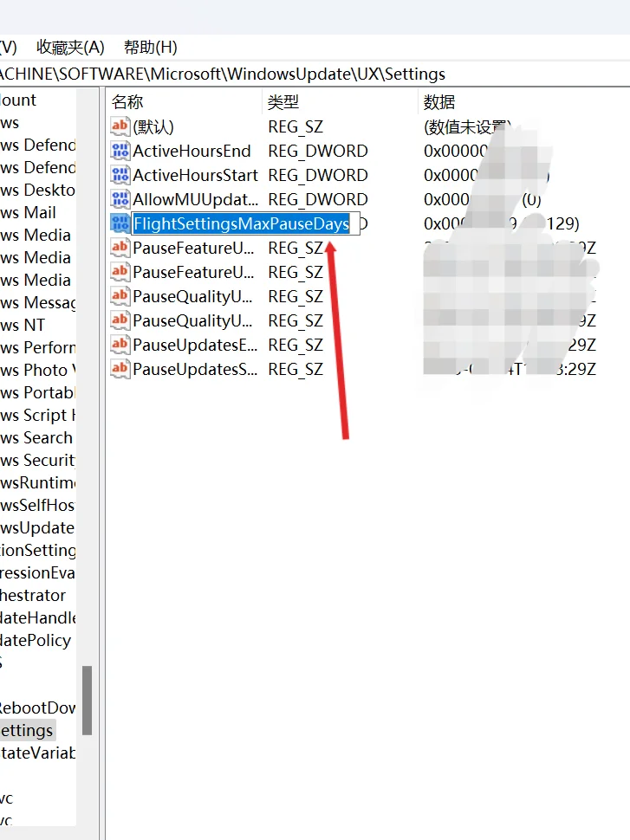Screen dimensions: 630x840
Task: Click the PauseUpdatesE... string icon
Action: tap(120, 345)
